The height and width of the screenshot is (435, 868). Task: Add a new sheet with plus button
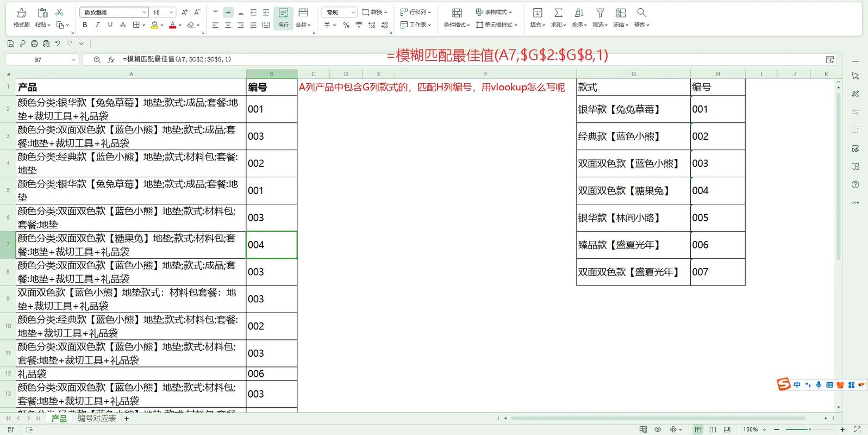point(127,419)
